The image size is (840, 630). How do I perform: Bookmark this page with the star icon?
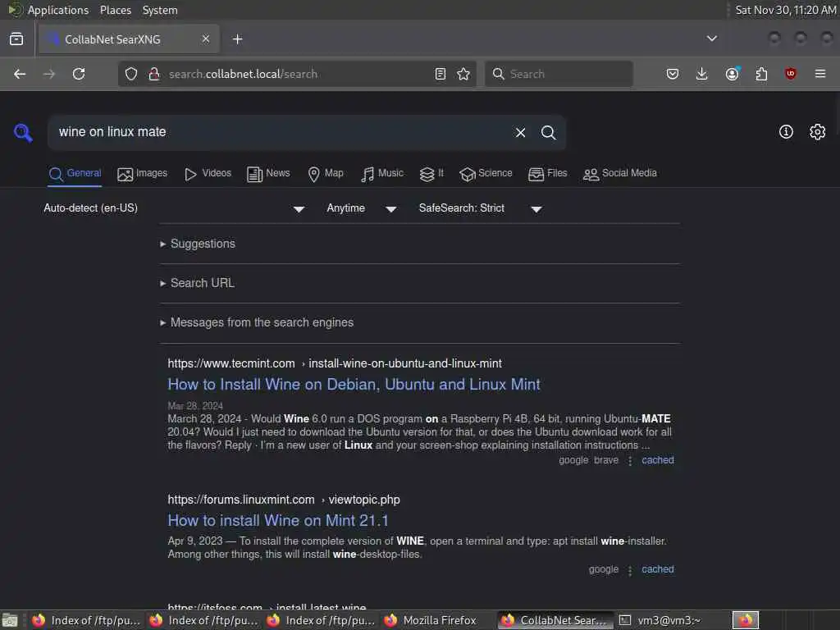(x=463, y=74)
